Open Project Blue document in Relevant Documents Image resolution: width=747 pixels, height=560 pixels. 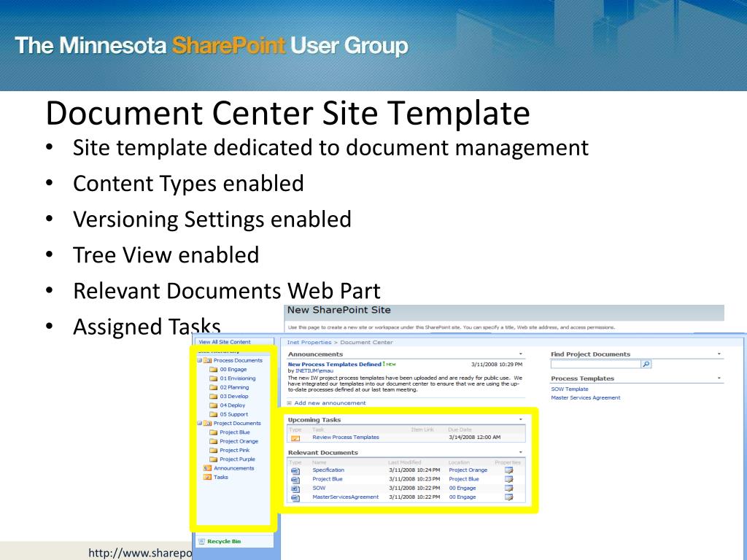[x=328, y=479]
